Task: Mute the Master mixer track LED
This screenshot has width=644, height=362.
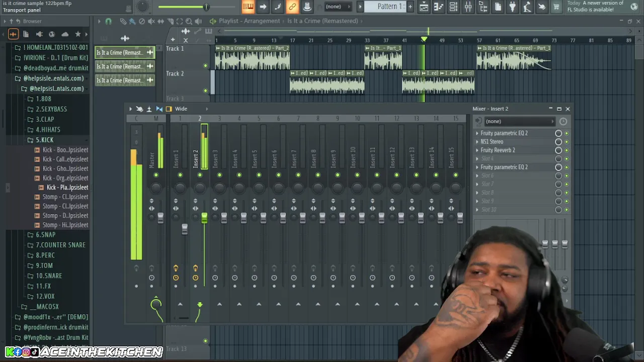Action: point(156,175)
